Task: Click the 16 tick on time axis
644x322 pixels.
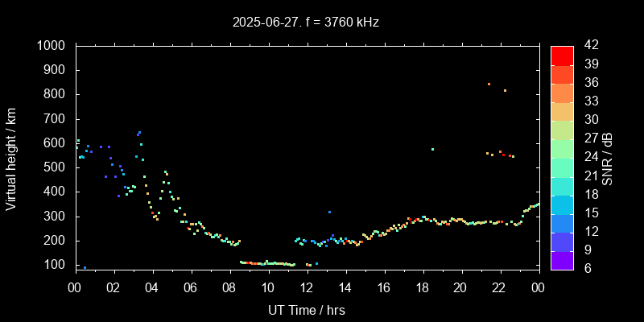Action: coord(384,287)
